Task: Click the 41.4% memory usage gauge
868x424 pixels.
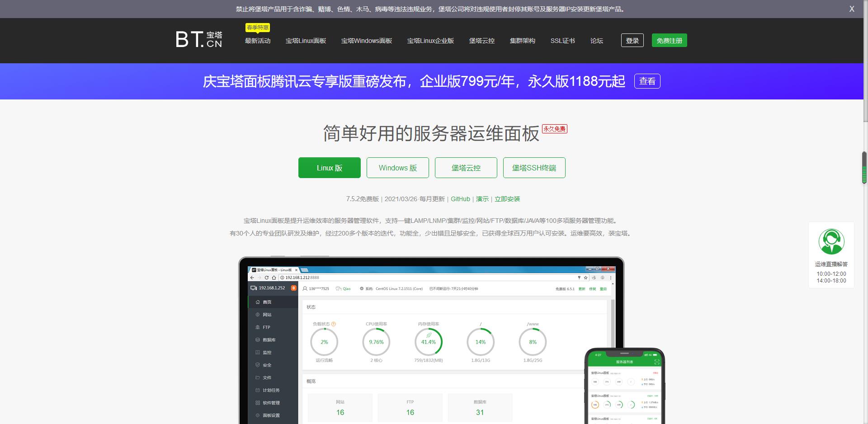Action: 429,342
